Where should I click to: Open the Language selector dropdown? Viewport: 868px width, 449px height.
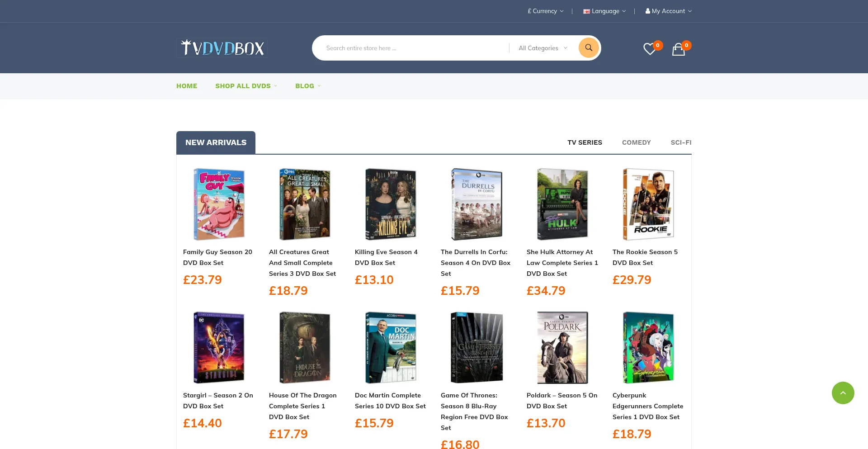point(604,11)
